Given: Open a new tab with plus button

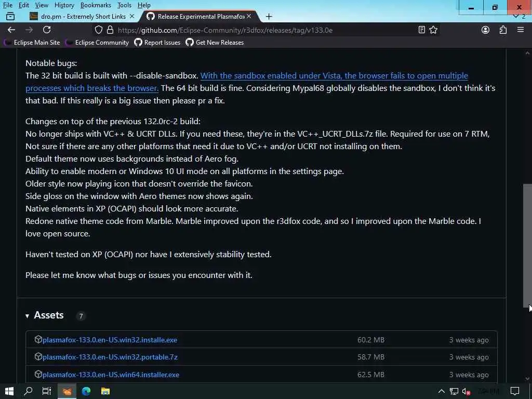Looking at the screenshot, I should (269, 16).
